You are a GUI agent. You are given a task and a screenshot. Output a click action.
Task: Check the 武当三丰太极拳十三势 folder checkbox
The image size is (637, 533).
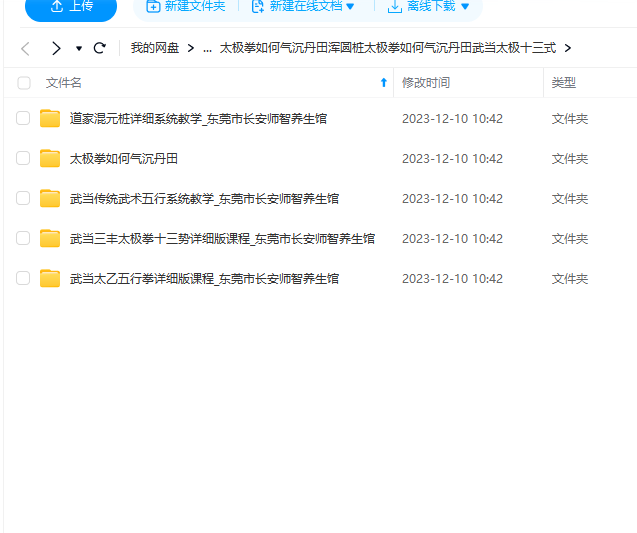tap(23, 238)
